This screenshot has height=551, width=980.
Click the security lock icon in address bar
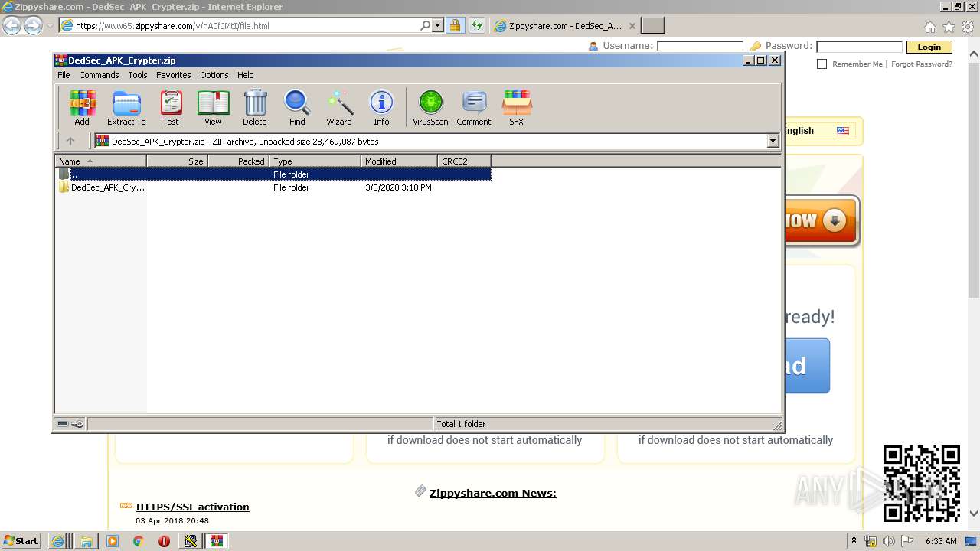tap(455, 25)
